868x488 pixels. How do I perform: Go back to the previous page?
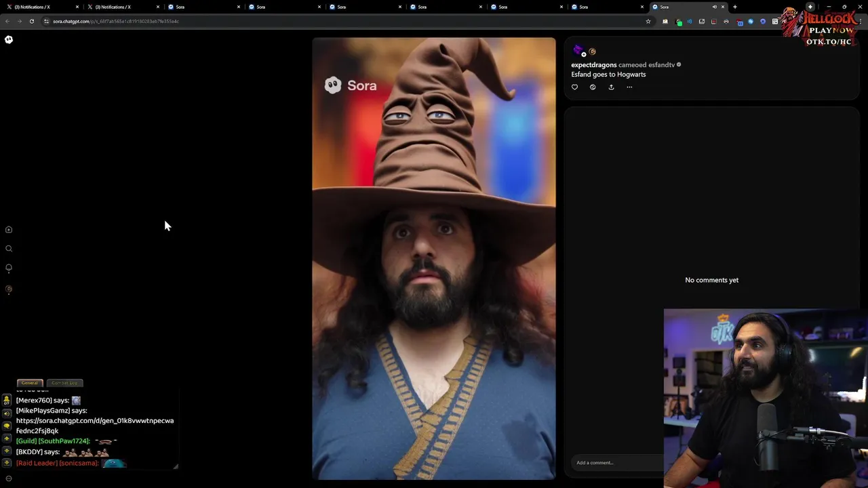click(x=7, y=21)
